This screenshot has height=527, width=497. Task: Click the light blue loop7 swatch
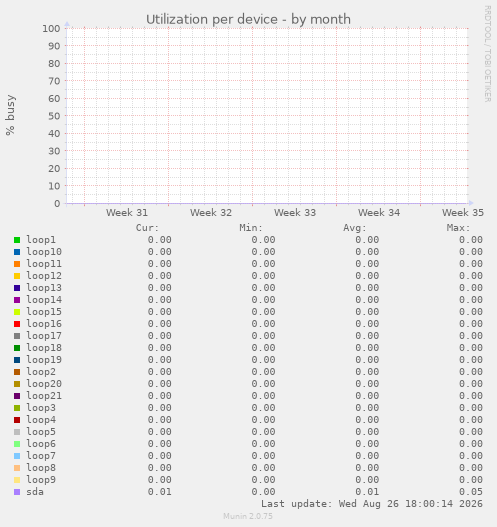[x=17, y=456]
